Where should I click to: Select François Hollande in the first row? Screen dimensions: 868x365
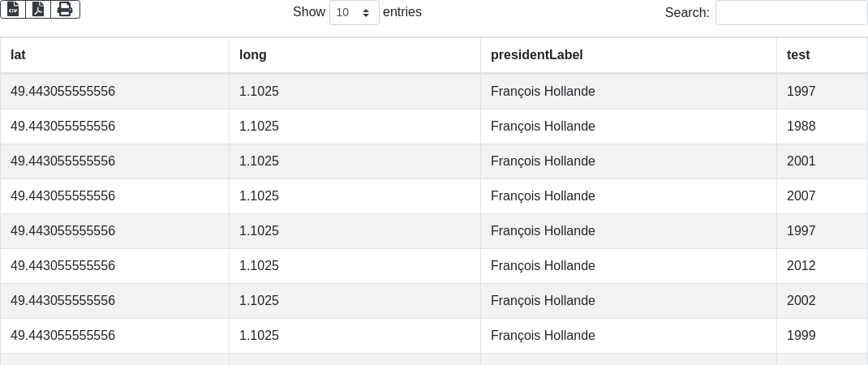(x=543, y=92)
